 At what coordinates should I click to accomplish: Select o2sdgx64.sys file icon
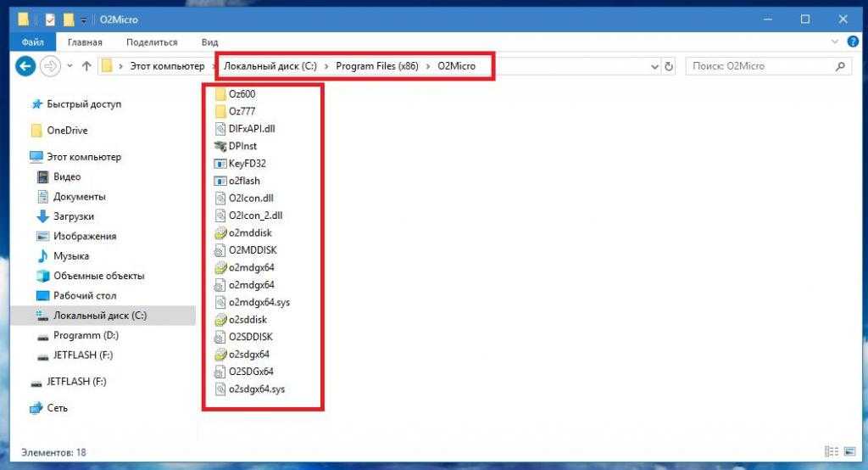220,389
